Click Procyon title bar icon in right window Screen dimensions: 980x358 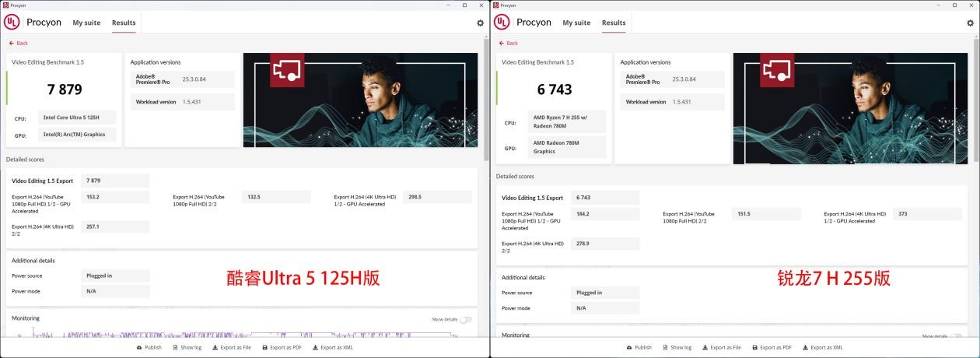(495, 5)
